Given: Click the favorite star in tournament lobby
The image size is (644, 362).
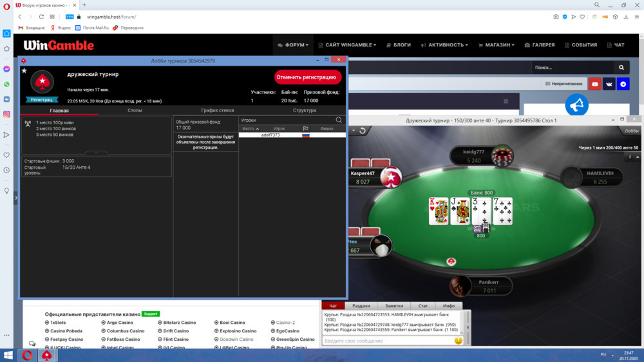Looking at the screenshot, I should [24, 70].
